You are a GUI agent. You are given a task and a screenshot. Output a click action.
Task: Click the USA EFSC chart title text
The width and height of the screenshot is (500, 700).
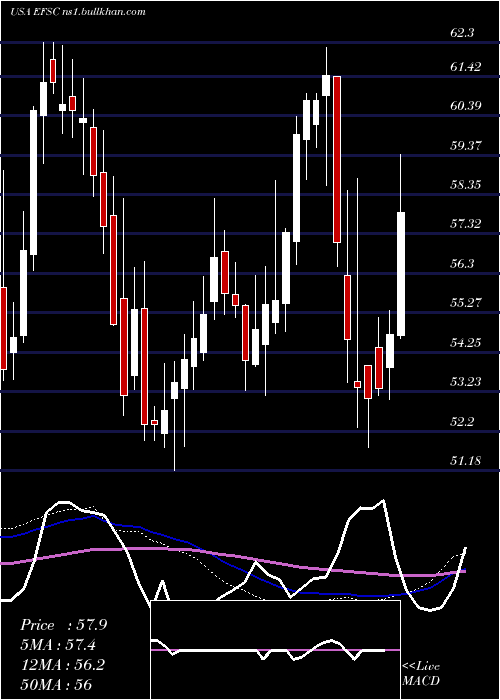(x=78, y=11)
